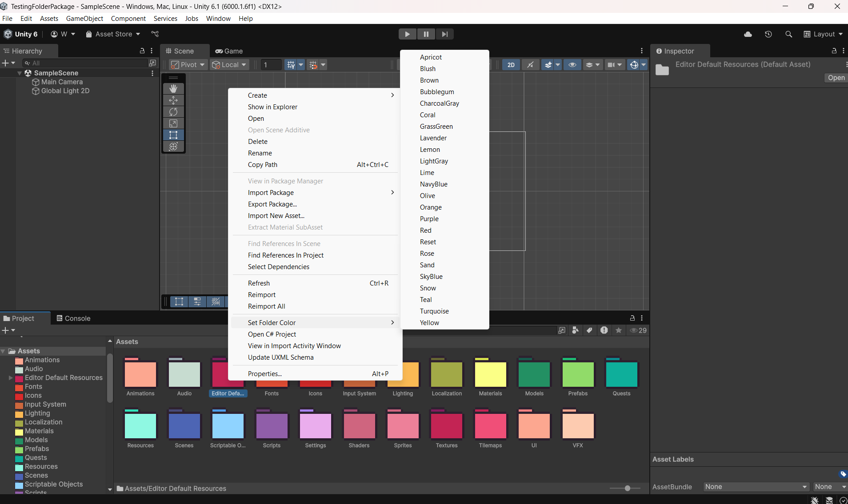Select the Scale tool
Screen dimensions: 848x504
pyautogui.click(x=173, y=123)
